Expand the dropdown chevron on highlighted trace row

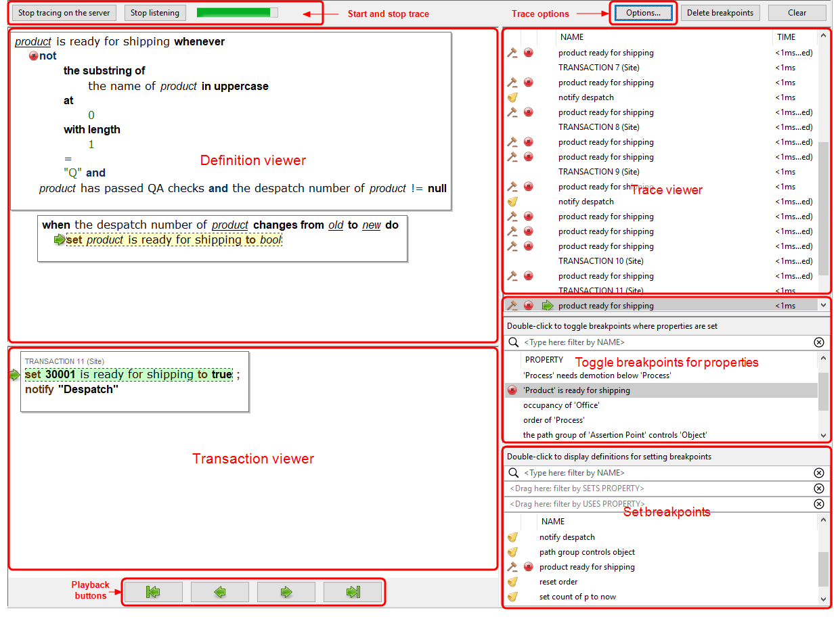[823, 306]
